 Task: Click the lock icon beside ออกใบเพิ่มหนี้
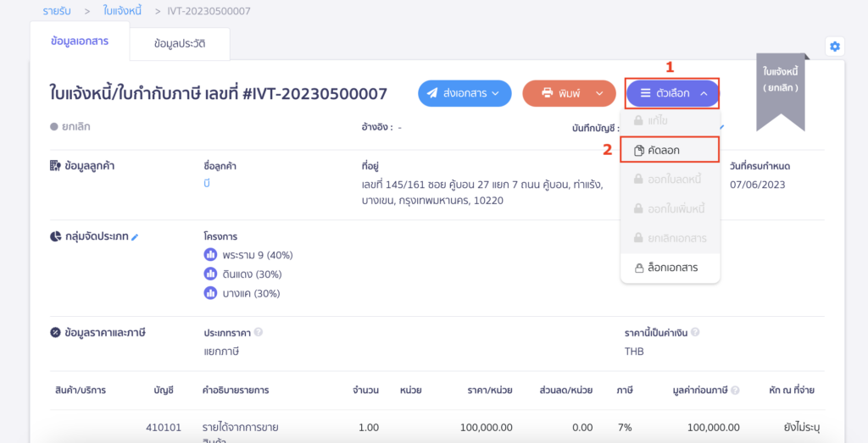click(638, 209)
